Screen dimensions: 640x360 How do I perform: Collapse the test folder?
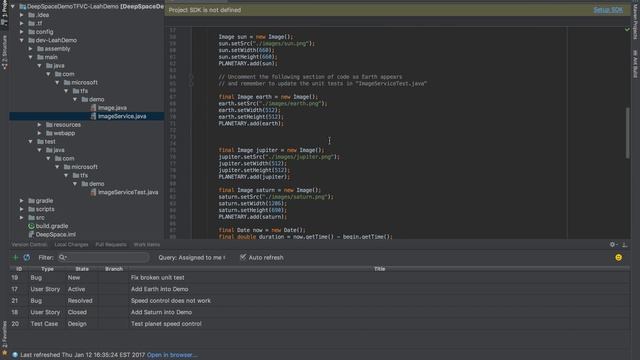click(x=31, y=142)
